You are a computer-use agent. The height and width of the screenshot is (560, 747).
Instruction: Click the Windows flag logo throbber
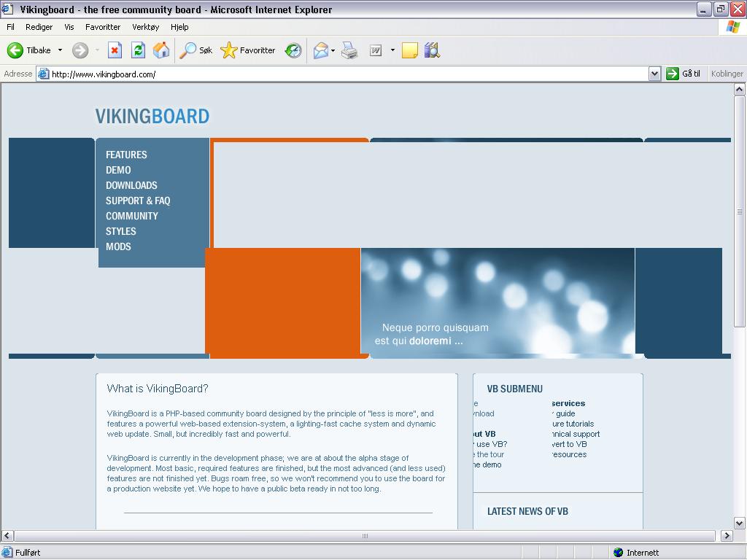click(x=732, y=27)
